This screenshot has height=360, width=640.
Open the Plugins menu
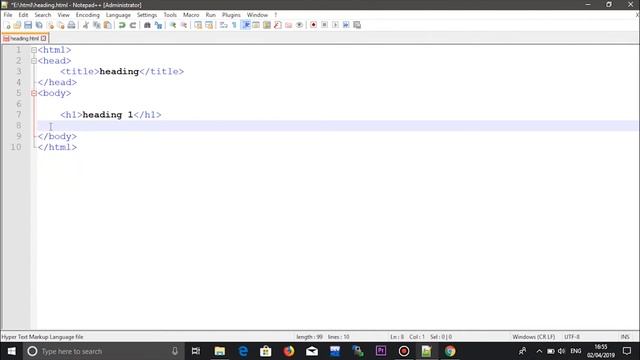pos(231,15)
